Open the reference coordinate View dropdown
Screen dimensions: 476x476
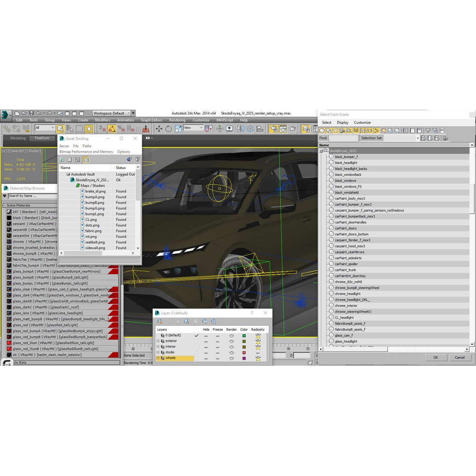coord(193,128)
